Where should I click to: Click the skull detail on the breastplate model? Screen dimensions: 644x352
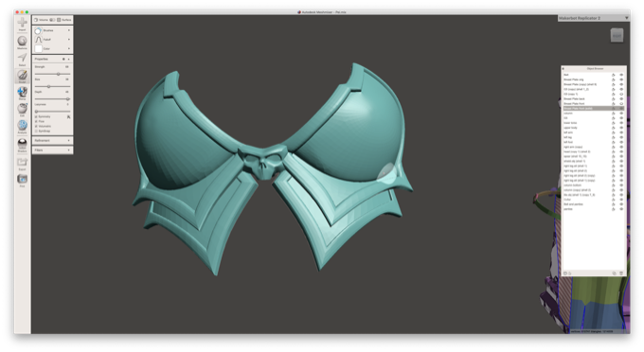[x=263, y=162]
